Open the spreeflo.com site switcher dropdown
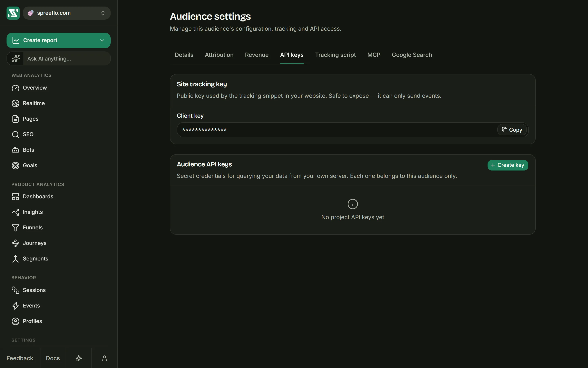The height and width of the screenshot is (368, 588). pyautogui.click(x=67, y=13)
